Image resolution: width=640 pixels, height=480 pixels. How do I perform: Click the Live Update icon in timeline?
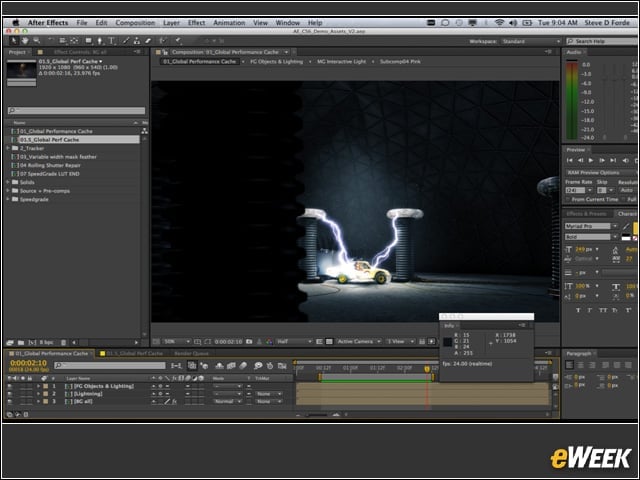(x=192, y=366)
